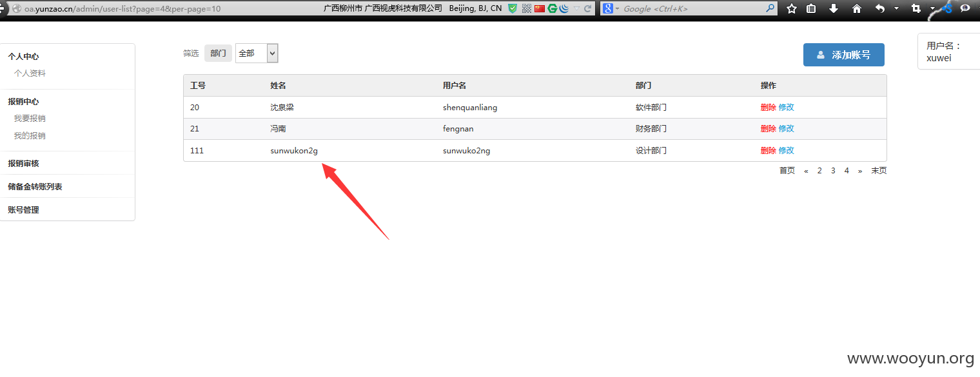Edit the 冯南 account via 修改
This screenshot has height=377, width=980.
787,129
